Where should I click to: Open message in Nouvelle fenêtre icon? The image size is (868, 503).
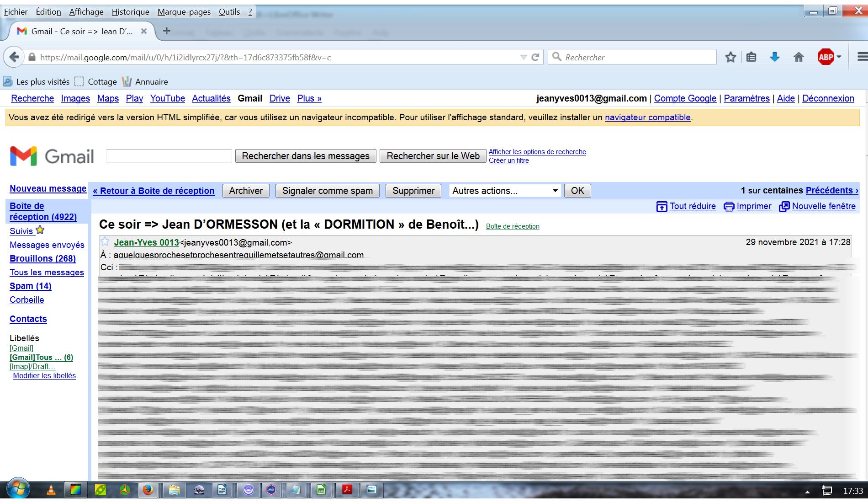tap(784, 207)
